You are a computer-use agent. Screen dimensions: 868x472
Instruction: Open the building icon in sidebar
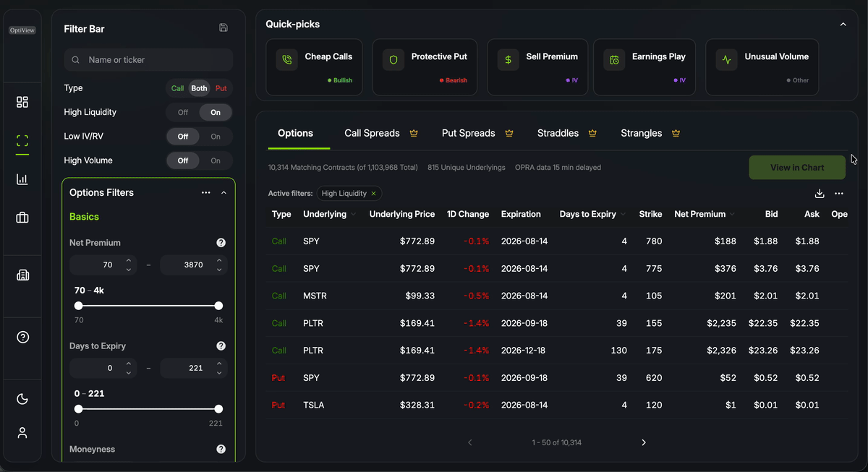[x=22, y=275]
